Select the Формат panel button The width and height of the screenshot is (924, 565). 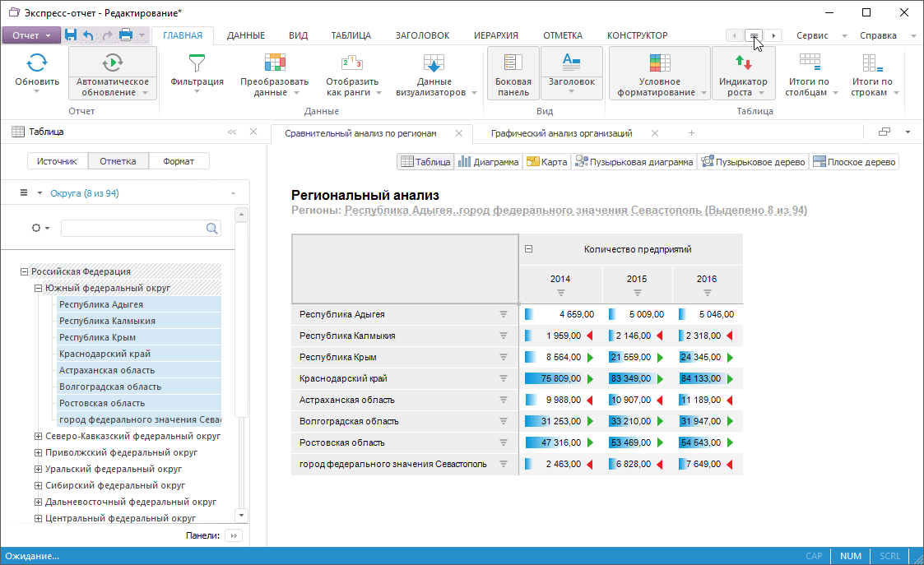179,162
